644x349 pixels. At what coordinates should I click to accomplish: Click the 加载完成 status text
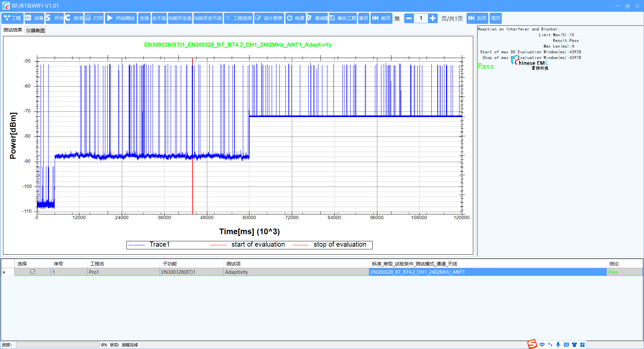click(129, 345)
